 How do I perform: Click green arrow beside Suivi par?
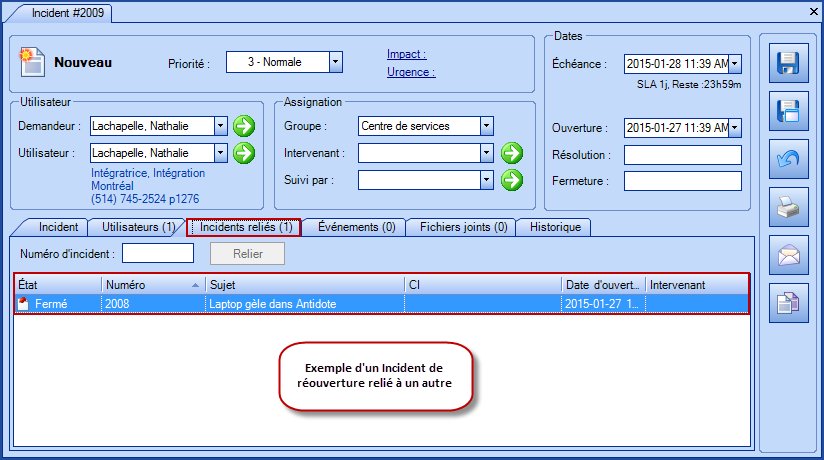512,180
